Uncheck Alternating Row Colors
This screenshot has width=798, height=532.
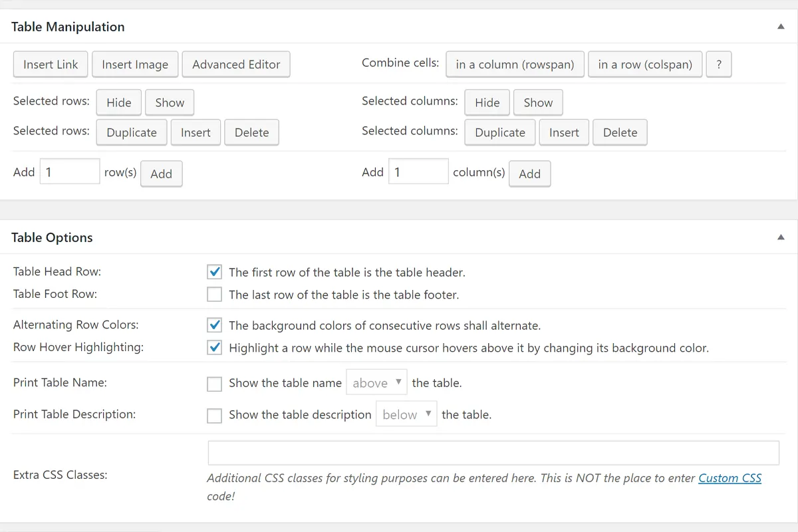[x=214, y=325]
